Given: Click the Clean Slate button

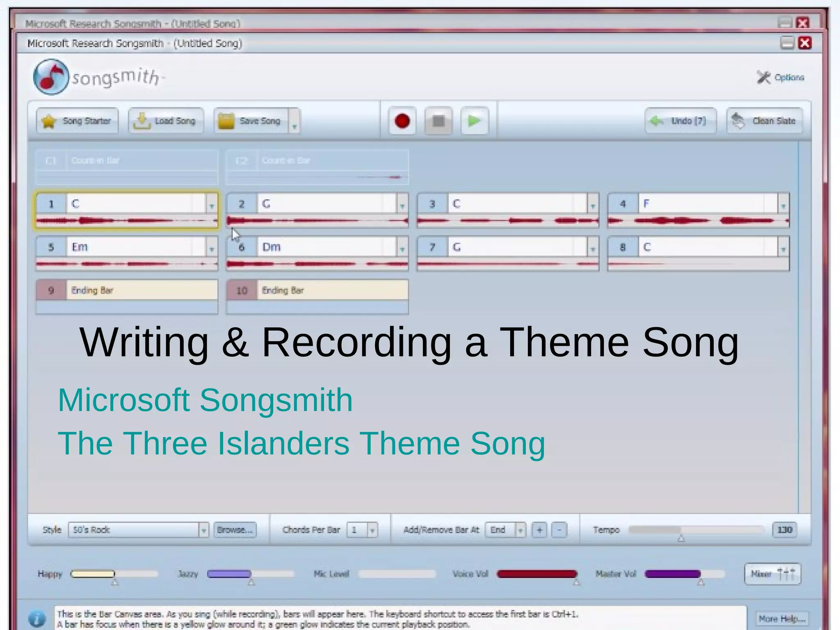Looking at the screenshot, I should point(765,121).
